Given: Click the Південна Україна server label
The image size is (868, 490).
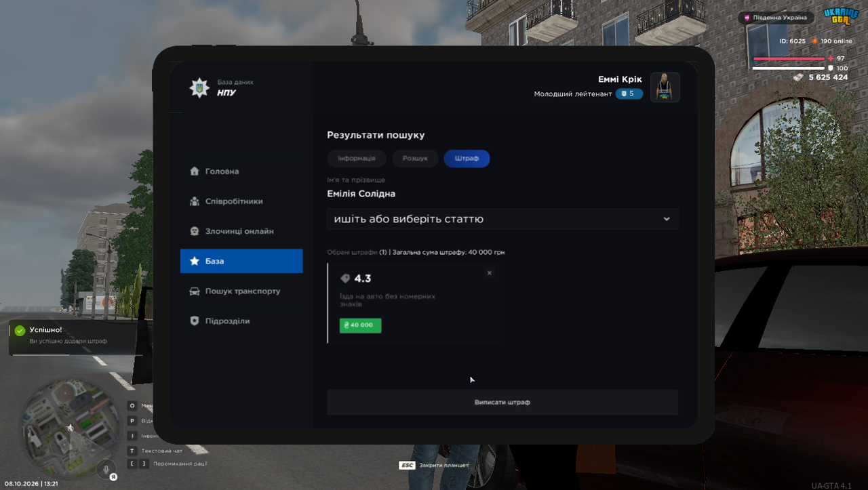Looking at the screenshot, I should click(x=774, y=18).
